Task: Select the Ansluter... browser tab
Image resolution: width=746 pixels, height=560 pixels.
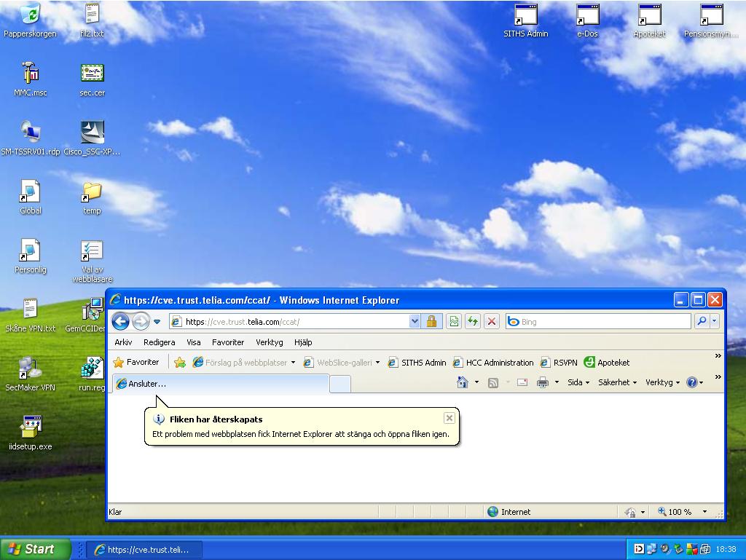Action: [220, 384]
